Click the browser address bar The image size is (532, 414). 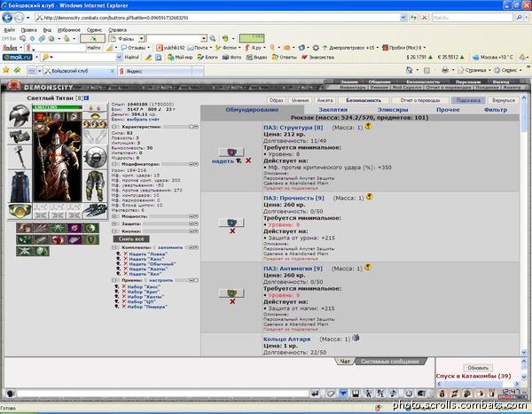(x=217, y=18)
